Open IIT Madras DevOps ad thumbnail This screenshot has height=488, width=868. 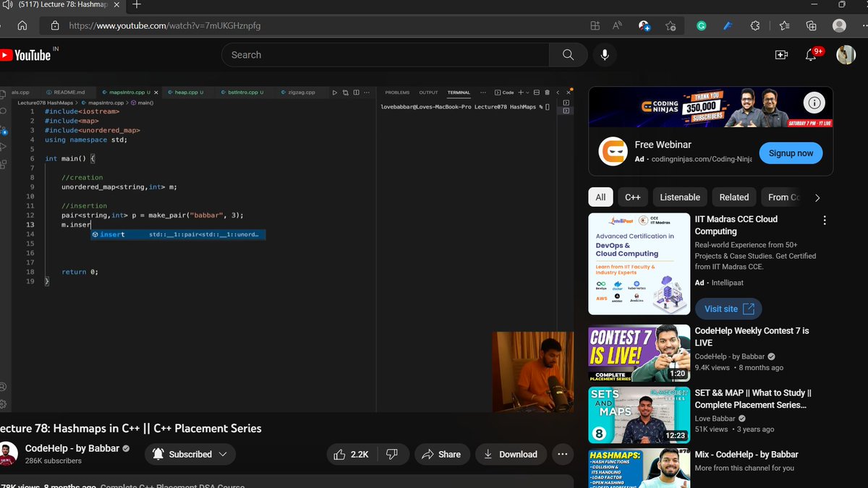point(639,264)
